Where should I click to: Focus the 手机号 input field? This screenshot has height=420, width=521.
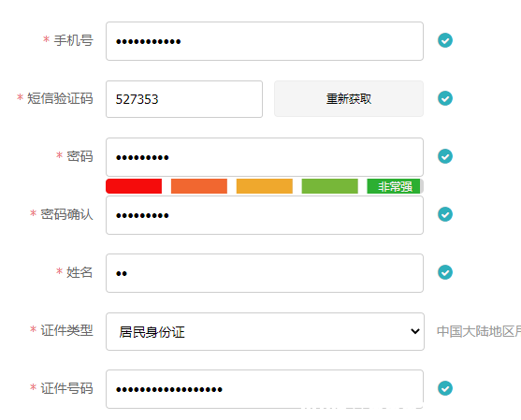click(265, 41)
